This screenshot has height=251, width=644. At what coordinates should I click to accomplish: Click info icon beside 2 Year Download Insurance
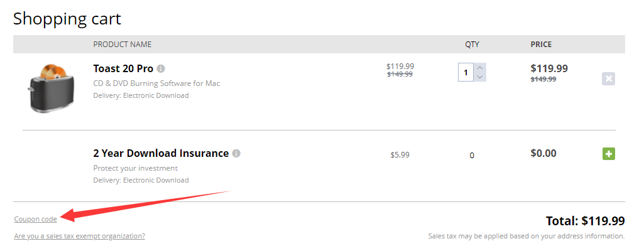(236, 153)
